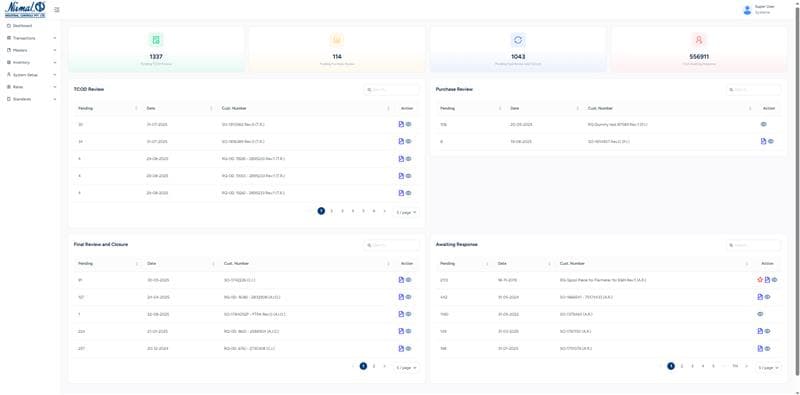The width and height of the screenshot is (800, 395).
Task: Click the blue refresh icon above 1043
Action: 518,40
